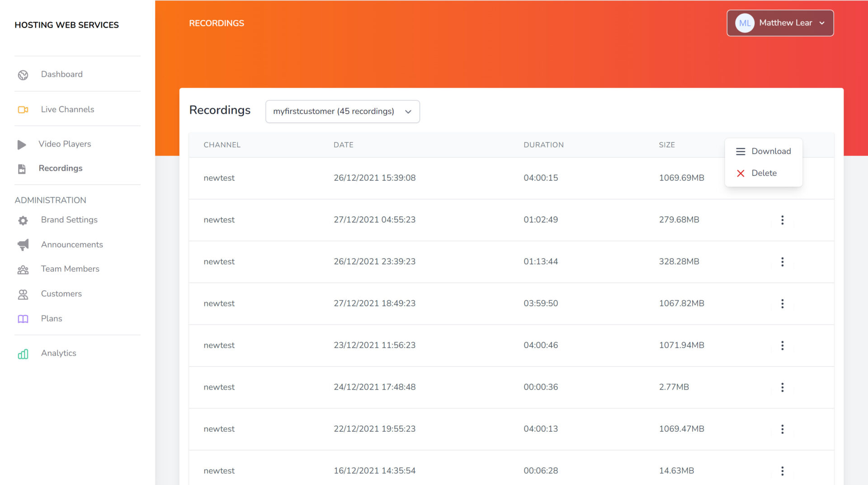Click duration 01:02:49
The width and height of the screenshot is (868, 485).
pos(541,220)
